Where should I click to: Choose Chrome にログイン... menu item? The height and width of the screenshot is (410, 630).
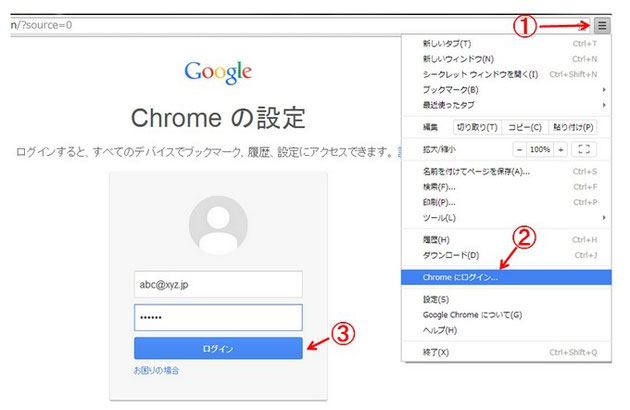pyautogui.click(x=506, y=277)
